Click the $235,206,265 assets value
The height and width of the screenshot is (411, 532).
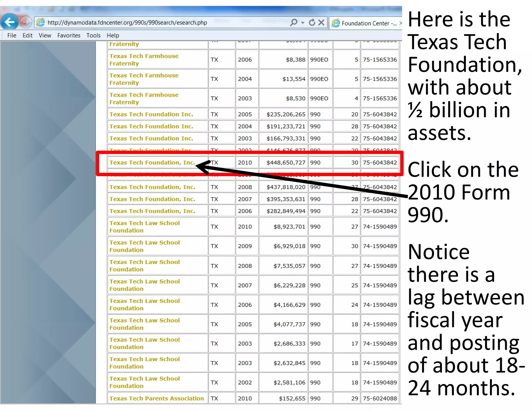point(286,114)
